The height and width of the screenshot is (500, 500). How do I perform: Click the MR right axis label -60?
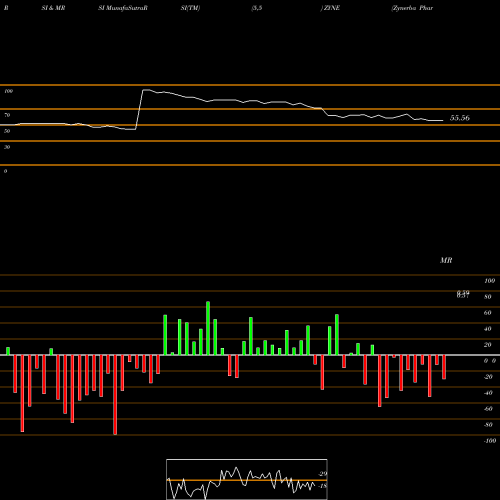coord(488,409)
